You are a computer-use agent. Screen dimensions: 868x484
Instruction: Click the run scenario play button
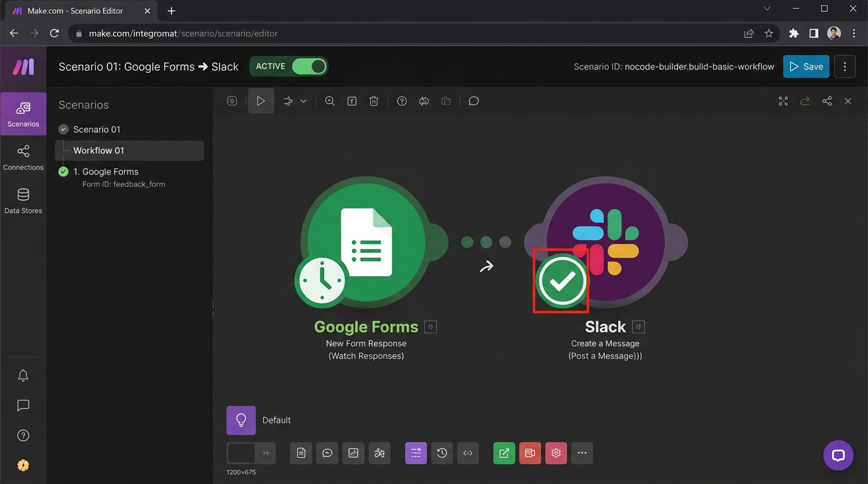(261, 101)
